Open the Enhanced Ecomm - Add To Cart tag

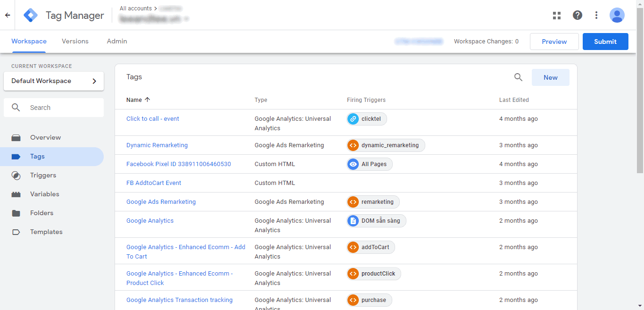pos(186,252)
